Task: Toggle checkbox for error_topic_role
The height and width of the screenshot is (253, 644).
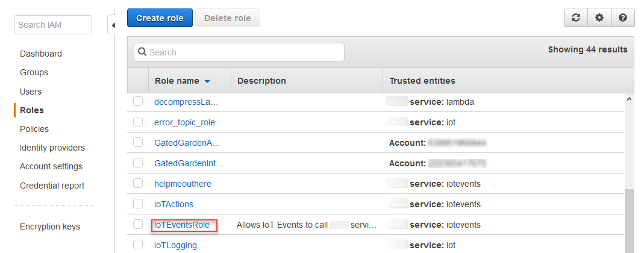Action: point(138,122)
